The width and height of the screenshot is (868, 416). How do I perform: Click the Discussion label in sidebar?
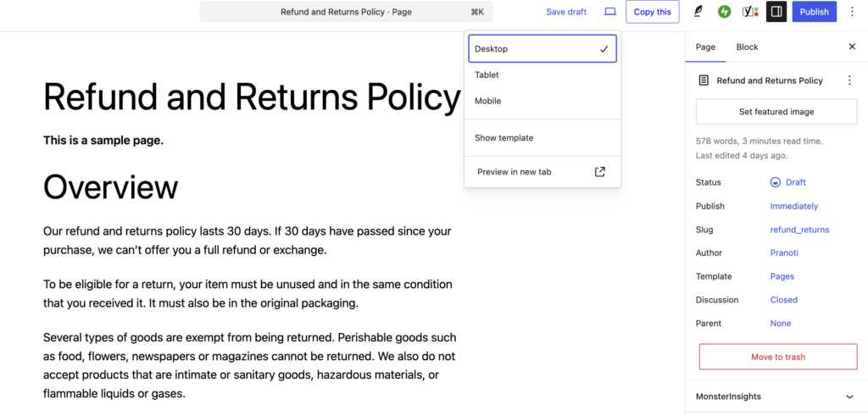(x=717, y=300)
